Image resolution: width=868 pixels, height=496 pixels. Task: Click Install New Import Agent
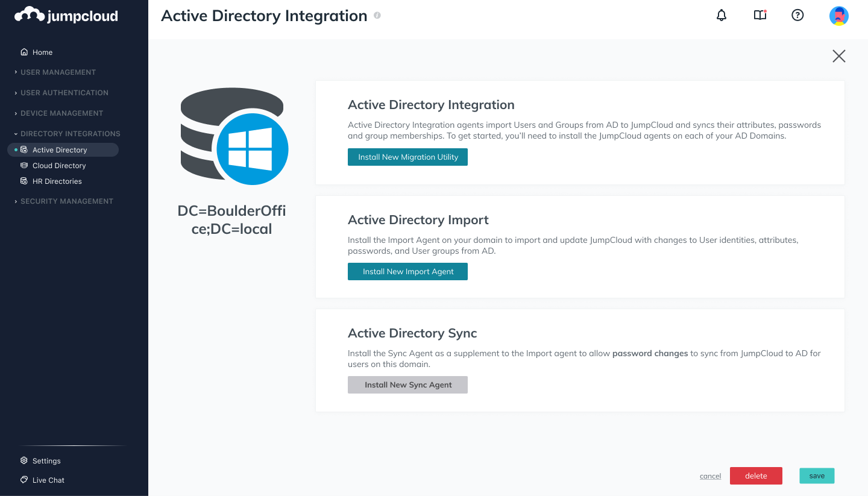pyautogui.click(x=407, y=271)
